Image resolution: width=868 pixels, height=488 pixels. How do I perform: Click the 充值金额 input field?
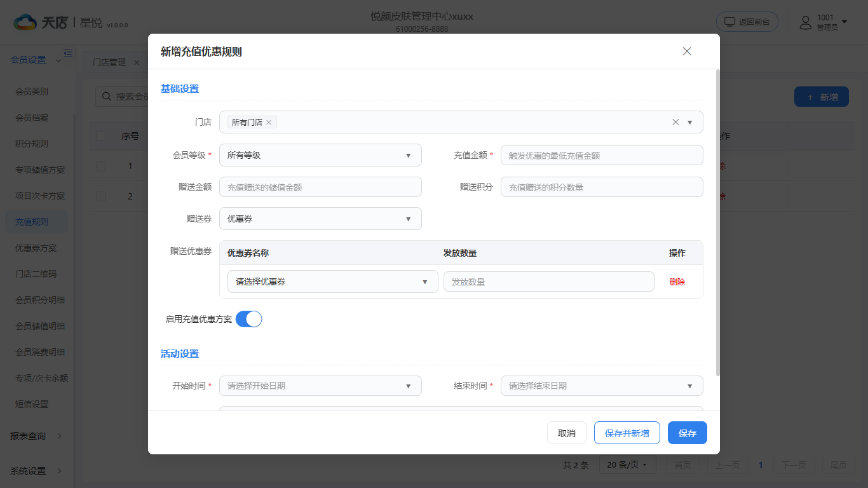point(602,155)
